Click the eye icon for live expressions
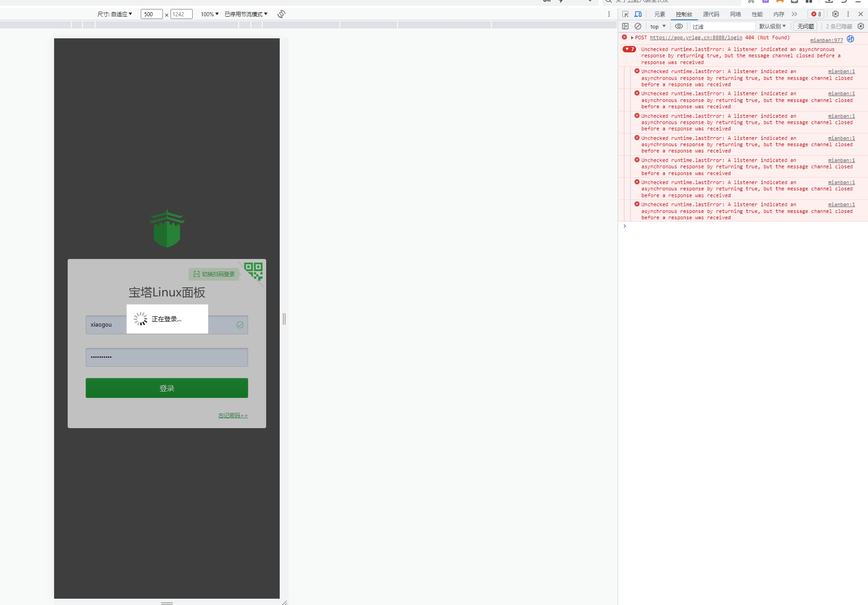 pos(679,26)
